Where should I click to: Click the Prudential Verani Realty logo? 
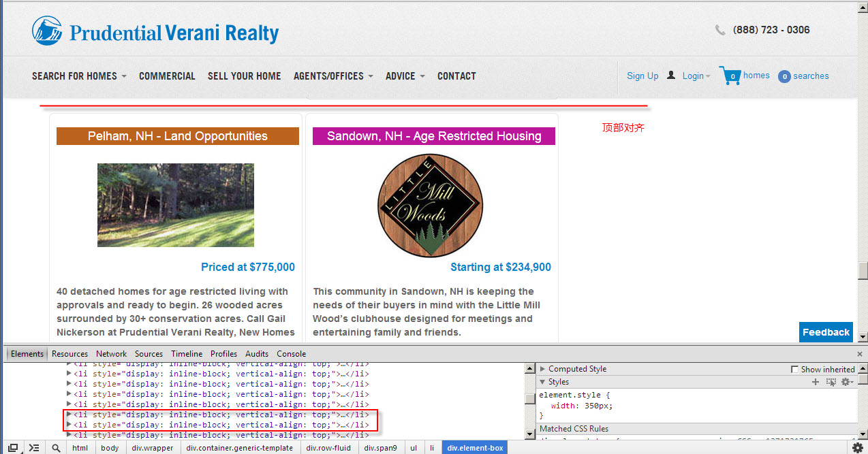155,32
